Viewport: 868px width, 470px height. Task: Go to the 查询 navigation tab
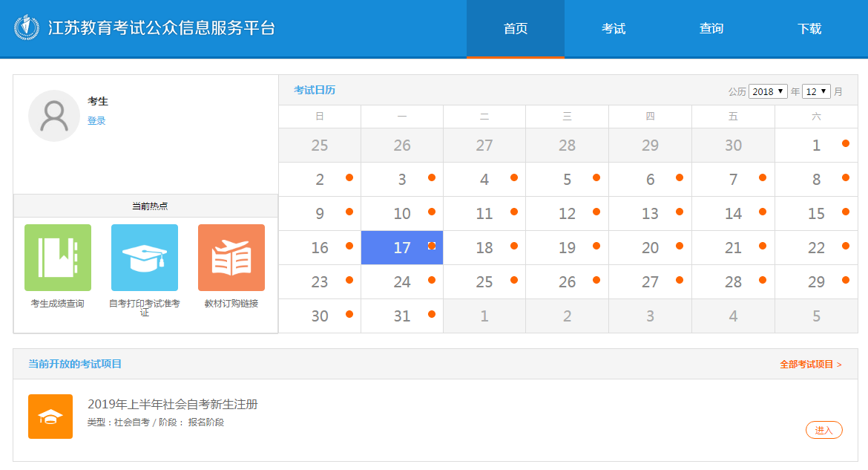pyautogui.click(x=711, y=29)
